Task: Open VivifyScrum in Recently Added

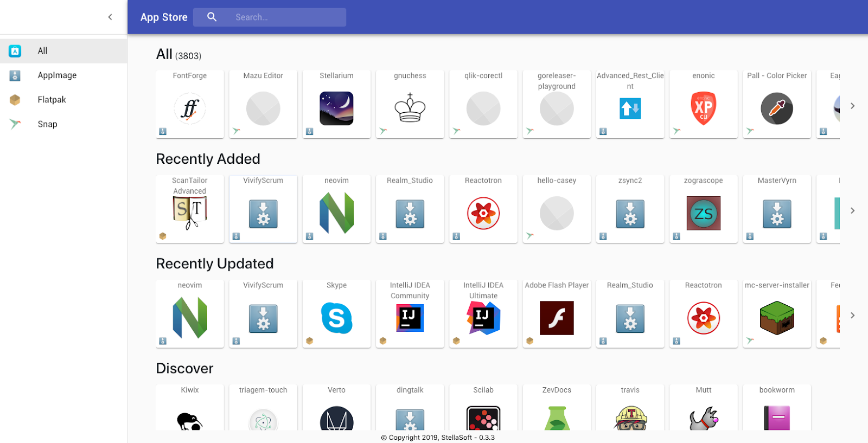Action: (x=263, y=209)
